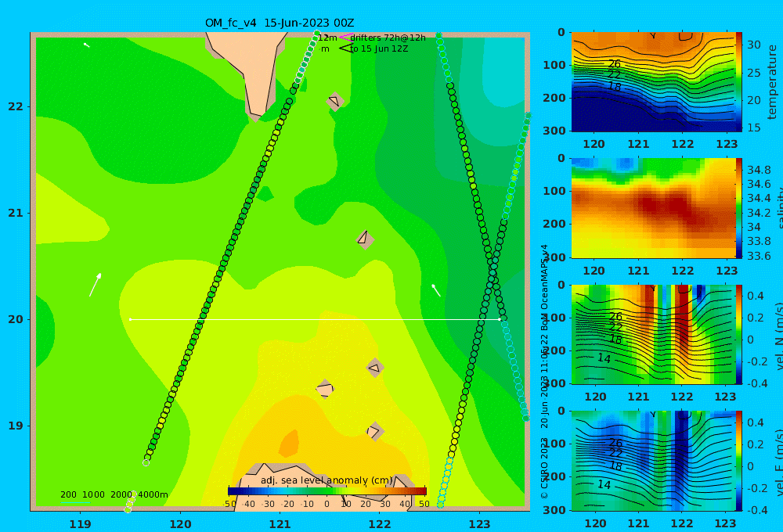Click the temperature section panel
This screenshot has width=783, height=532.
coord(653,82)
